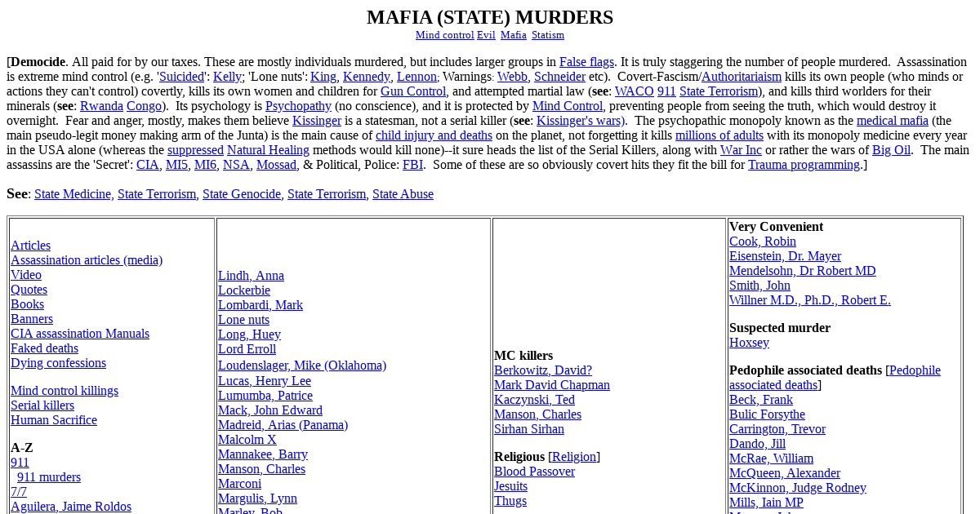The image size is (980, 514).
Task: Open the Mafia link in the header
Action: (514, 35)
